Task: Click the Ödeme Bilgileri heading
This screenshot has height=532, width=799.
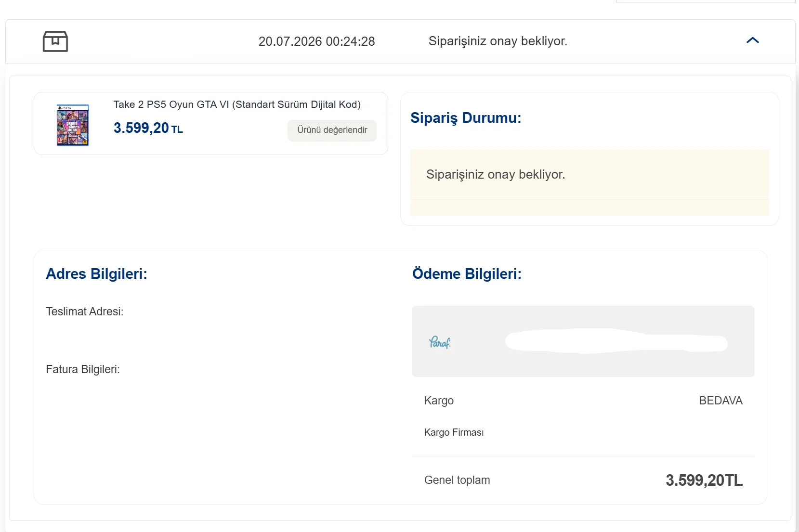Action: click(x=467, y=274)
